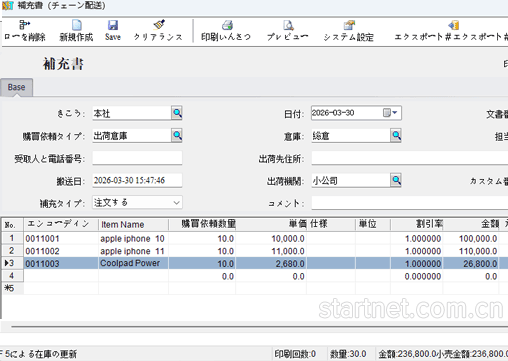Select row header number 4
508x361 pixels.
point(12,276)
